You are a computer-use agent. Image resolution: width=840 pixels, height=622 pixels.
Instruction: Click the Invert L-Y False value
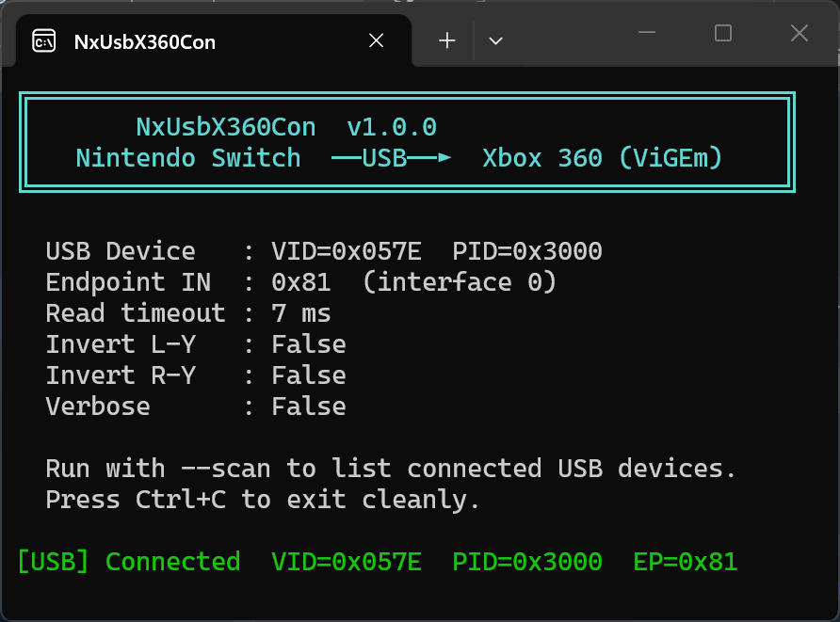point(309,344)
